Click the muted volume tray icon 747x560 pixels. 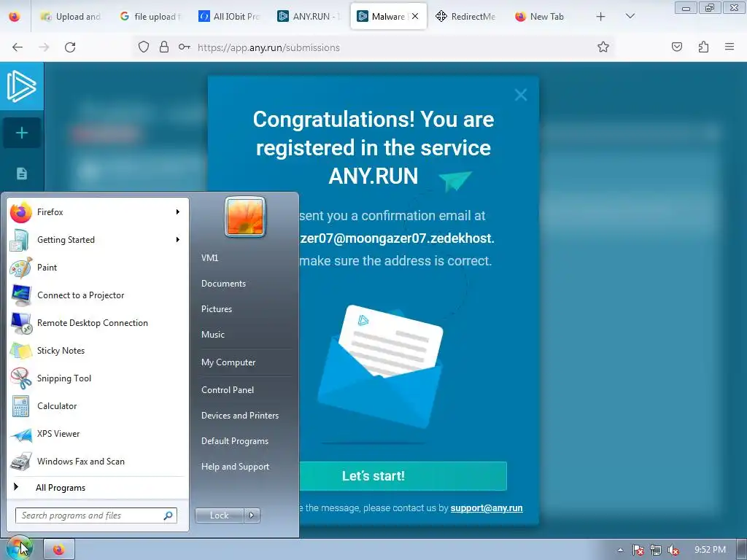[x=673, y=550]
